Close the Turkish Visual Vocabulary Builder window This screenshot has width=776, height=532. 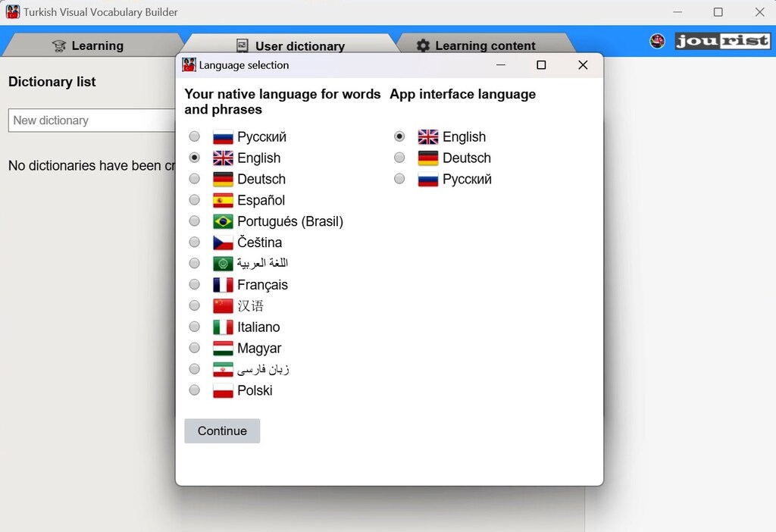coord(759,12)
